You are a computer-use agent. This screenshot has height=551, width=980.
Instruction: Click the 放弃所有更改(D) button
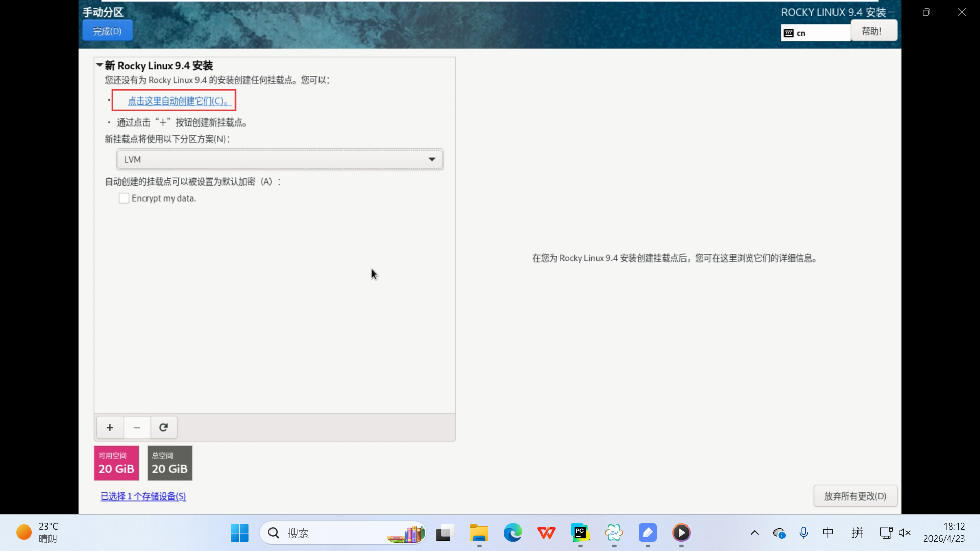855,496
